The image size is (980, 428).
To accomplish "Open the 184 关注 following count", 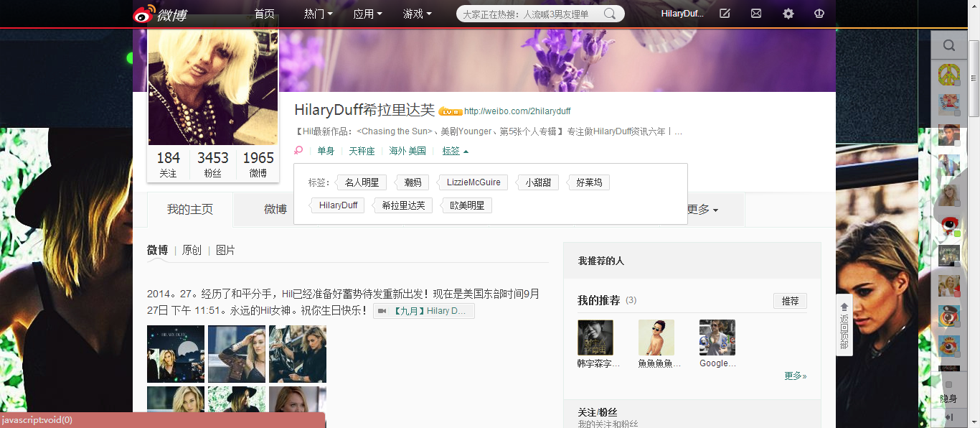I will (x=168, y=164).
